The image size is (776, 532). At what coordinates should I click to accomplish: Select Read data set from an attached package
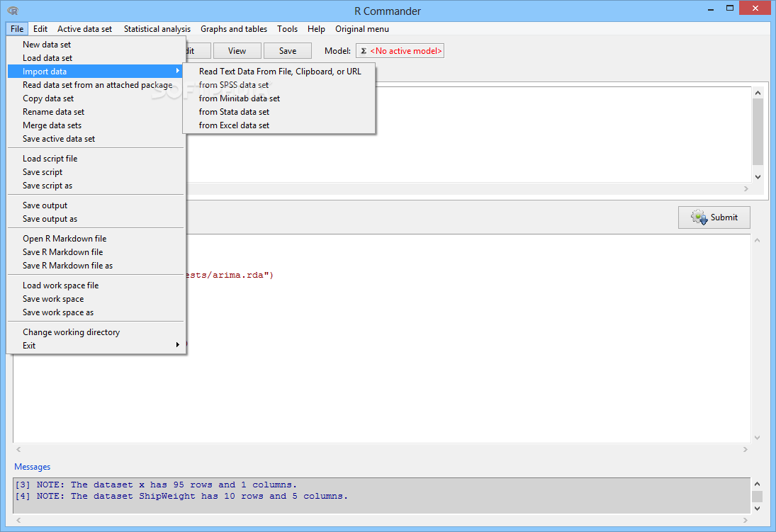tap(96, 85)
